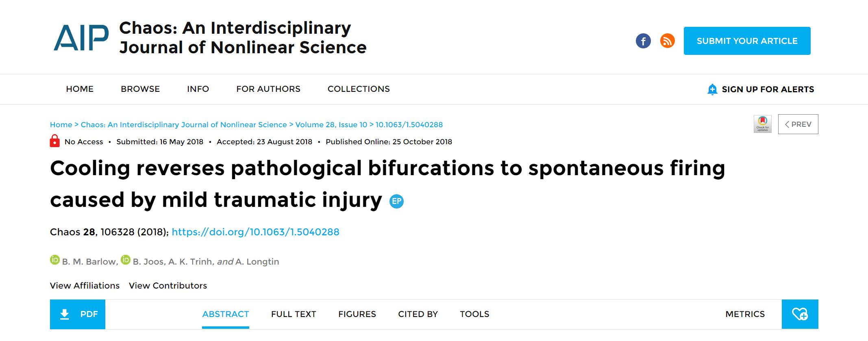The height and width of the screenshot is (341, 868).
Task: Add article to favorites heart button
Action: pyautogui.click(x=800, y=314)
